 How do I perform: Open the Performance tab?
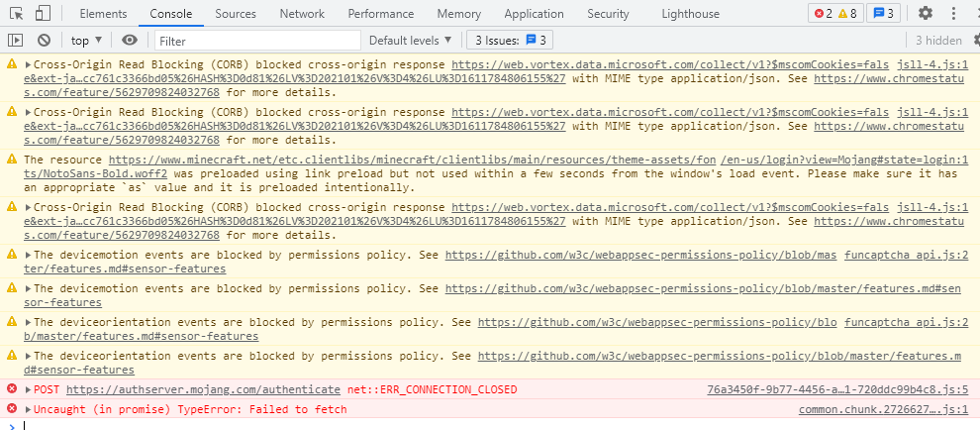381,14
